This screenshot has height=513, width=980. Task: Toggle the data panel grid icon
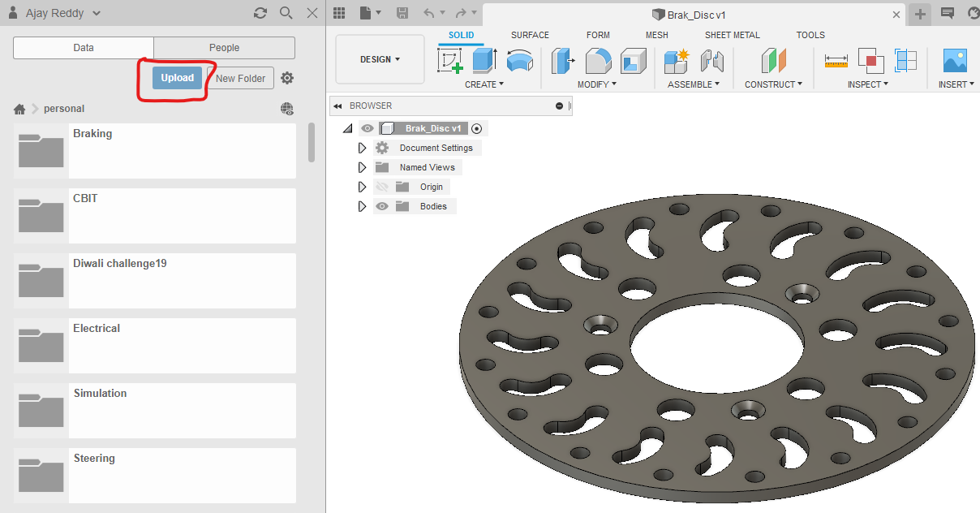[339, 13]
